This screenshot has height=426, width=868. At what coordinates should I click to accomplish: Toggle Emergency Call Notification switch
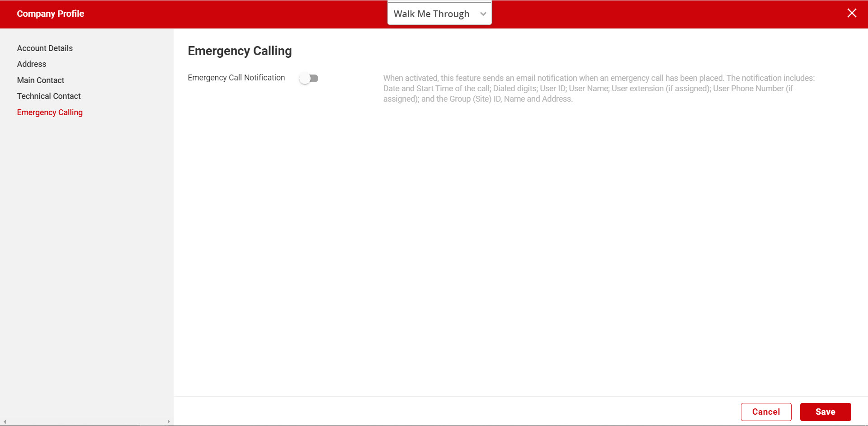[309, 79]
